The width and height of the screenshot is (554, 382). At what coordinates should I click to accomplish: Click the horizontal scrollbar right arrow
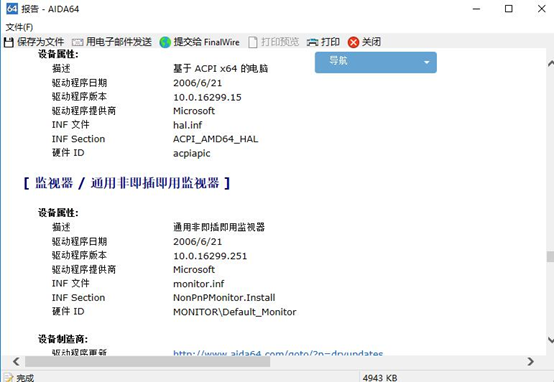click(530, 362)
